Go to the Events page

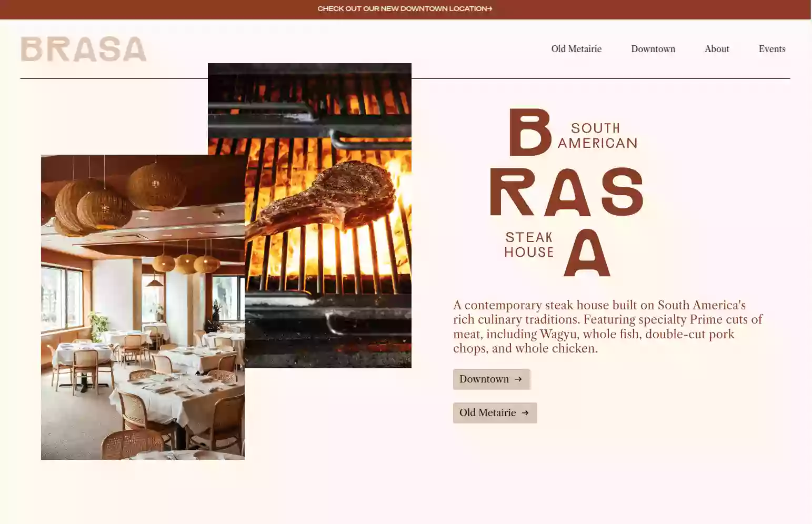[772, 49]
